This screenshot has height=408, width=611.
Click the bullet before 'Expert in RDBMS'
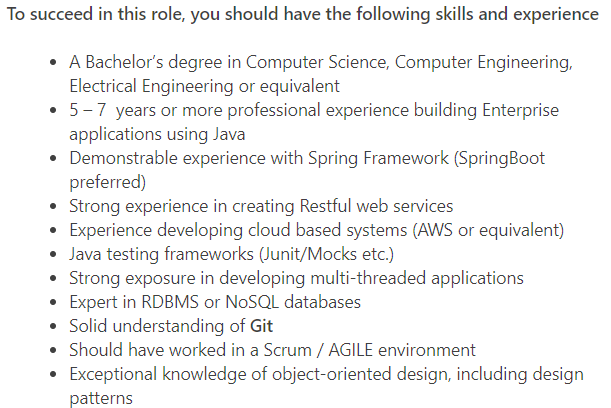(x=53, y=302)
